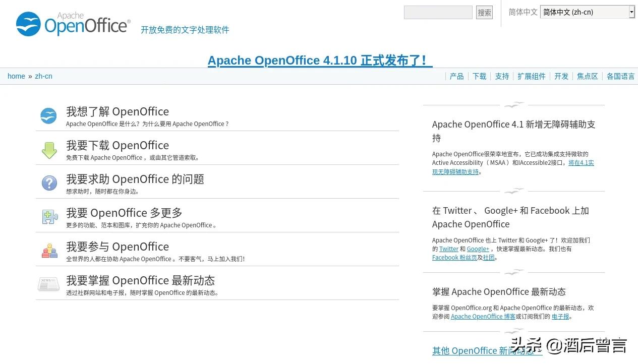638x364 pixels.
Task: Click the 简体中文 label beside the dropdown
Action: pos(523,12)
